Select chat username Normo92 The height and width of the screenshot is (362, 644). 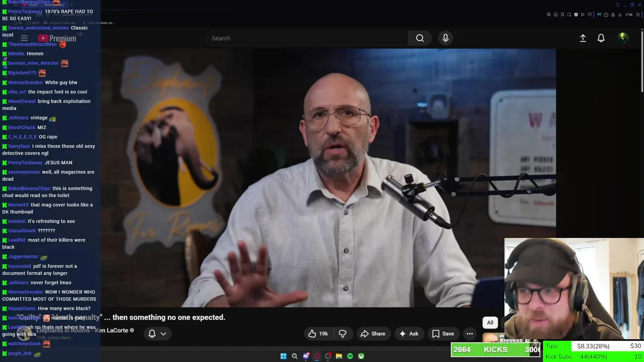pyautogui.click(x=18, y=205)
